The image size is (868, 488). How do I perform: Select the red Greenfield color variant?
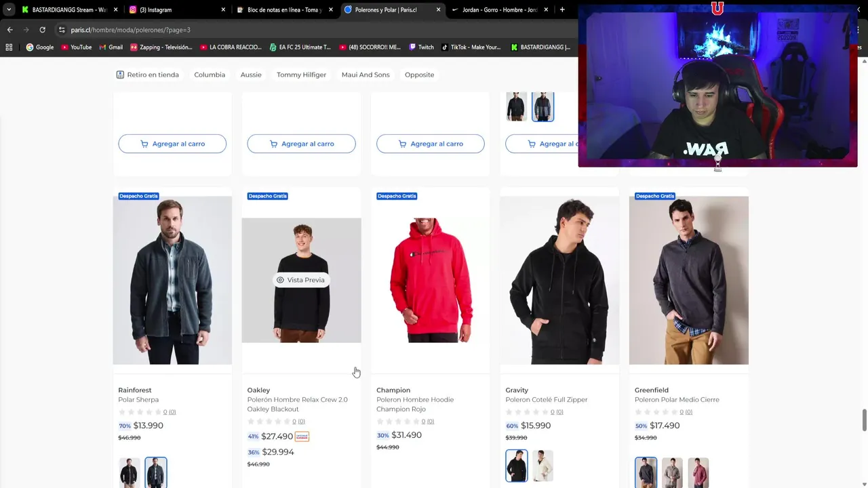[x=698, y=472]
